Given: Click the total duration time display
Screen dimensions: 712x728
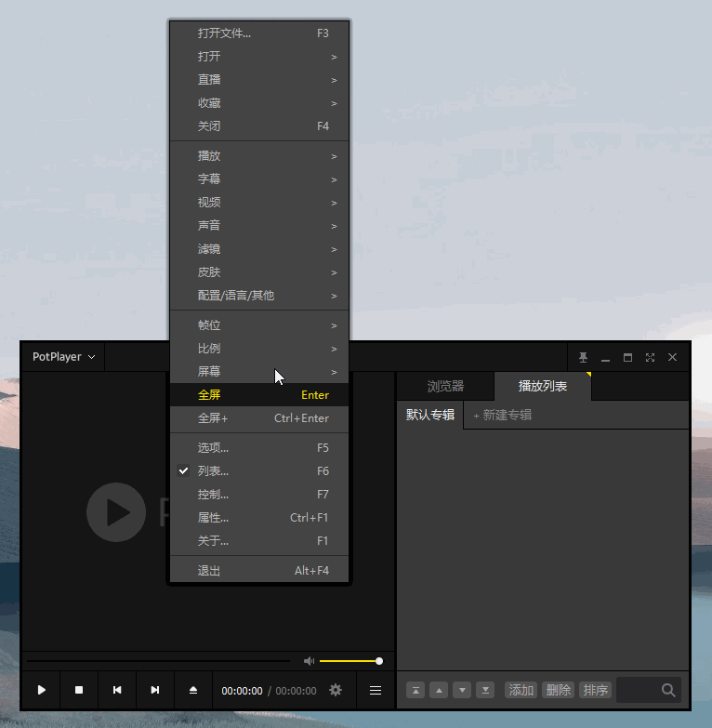Looking at the screenshot, I should (x=296, y=691).
